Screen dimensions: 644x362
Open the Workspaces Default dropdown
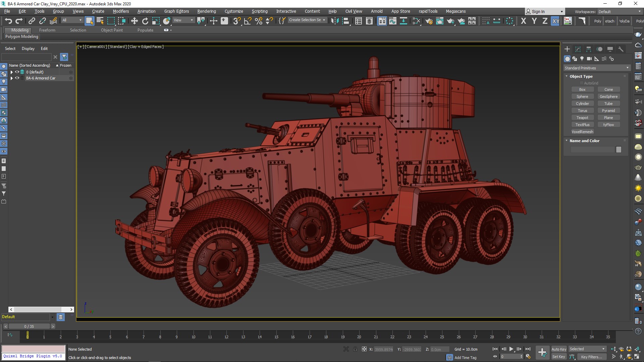[619, 12]
